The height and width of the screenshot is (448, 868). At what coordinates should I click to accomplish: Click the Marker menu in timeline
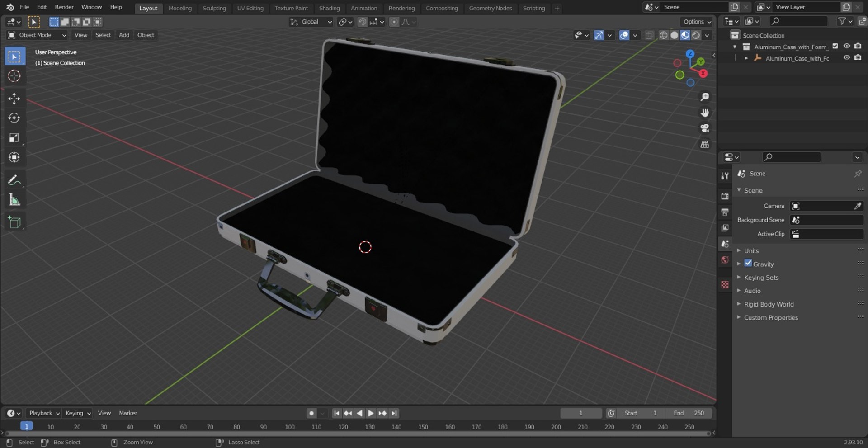(128, 413)
